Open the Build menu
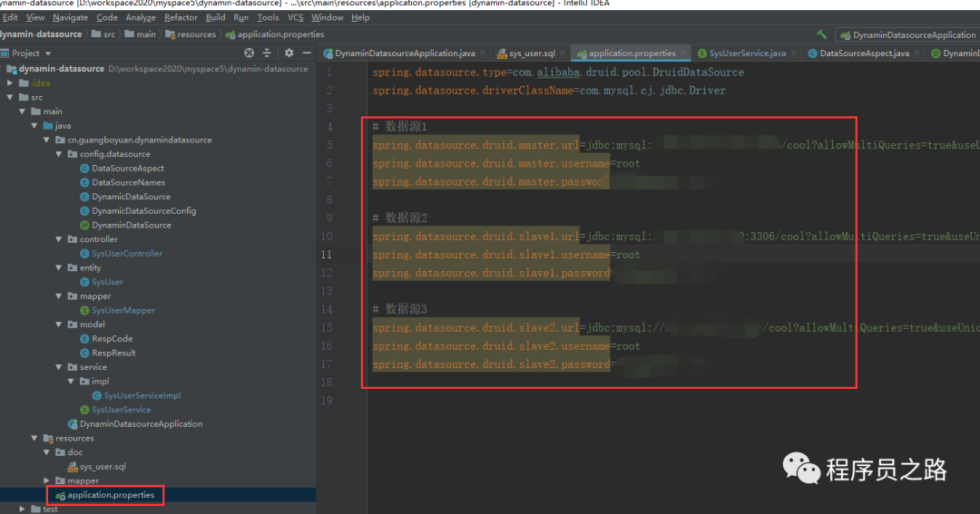 click(215, 17)
